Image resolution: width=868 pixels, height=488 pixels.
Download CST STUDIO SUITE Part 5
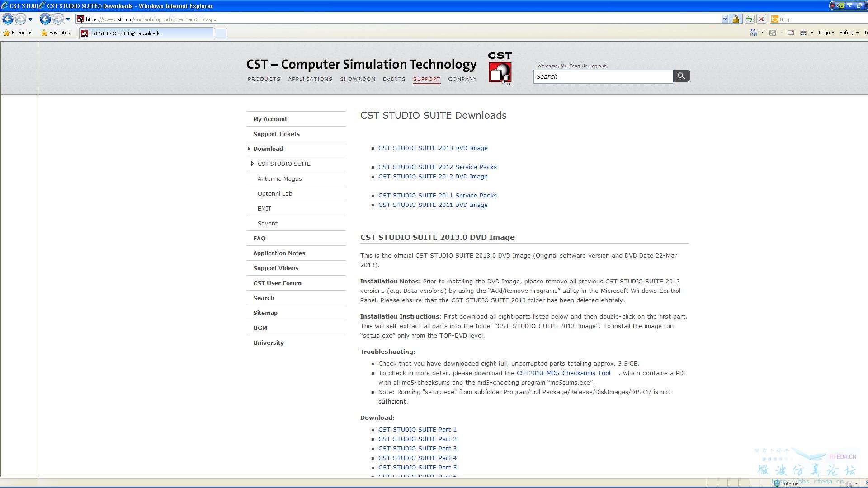point(417,467)
